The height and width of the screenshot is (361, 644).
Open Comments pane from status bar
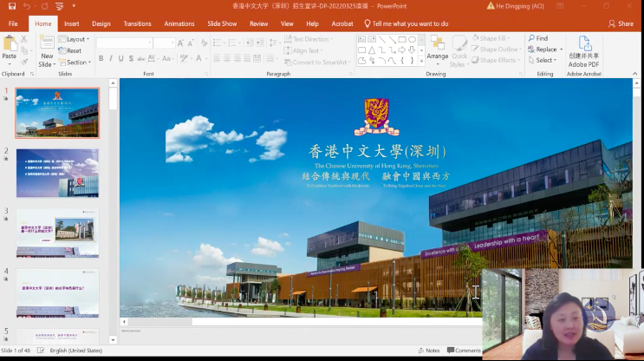coord(464,351)
